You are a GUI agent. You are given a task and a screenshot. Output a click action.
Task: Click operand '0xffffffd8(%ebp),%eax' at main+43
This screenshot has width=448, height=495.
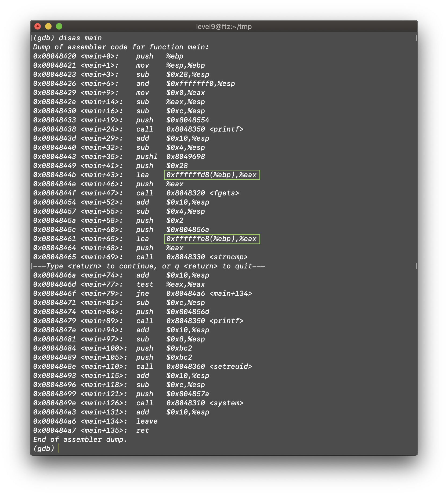pyautogui.click(x=212, y=175)
